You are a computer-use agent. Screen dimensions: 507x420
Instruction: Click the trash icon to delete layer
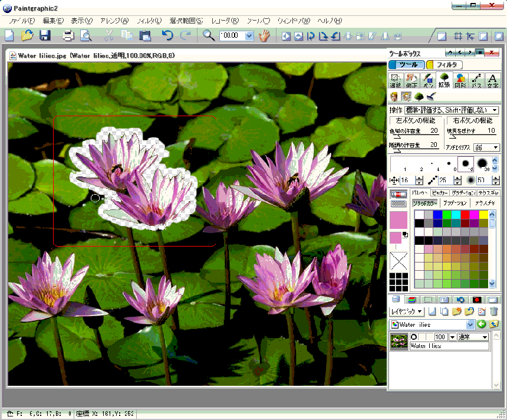click(x=494, y=311)
